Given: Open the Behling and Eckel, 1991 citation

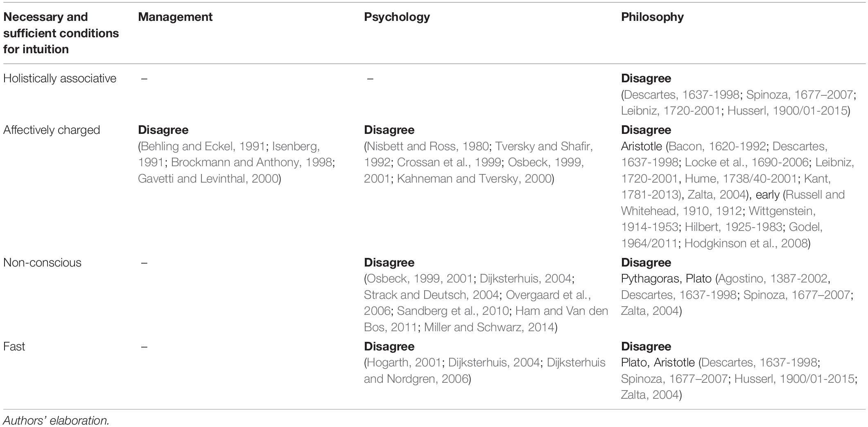Looking at the screenshot, I should [x=203, y=146].
